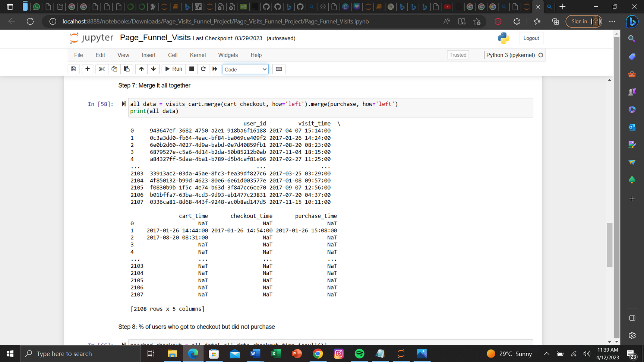Viewport: 644px width, 362px height.
Task: Refresh the browser page
Action: click(30, 21)
